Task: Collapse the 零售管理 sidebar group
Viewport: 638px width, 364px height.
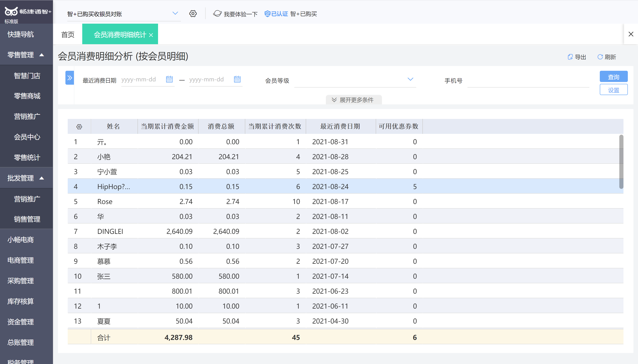Action: 42,55
